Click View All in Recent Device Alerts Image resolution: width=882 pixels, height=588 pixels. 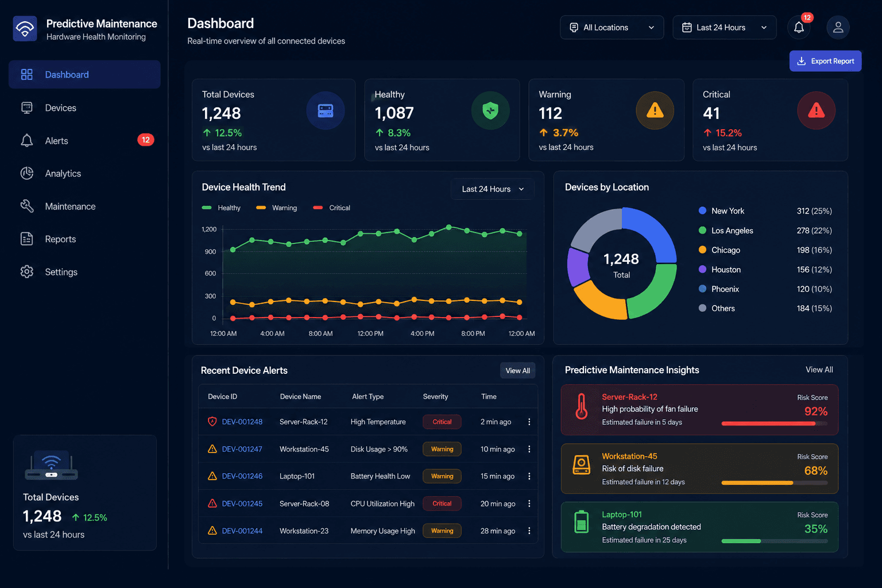(x=517, y=370)
